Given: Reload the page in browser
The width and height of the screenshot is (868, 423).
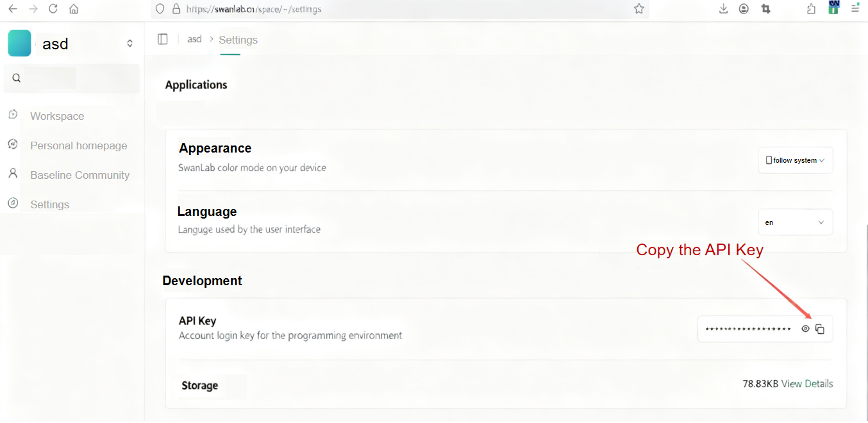Looking at the screenshot, I should [x=53, y=9].
